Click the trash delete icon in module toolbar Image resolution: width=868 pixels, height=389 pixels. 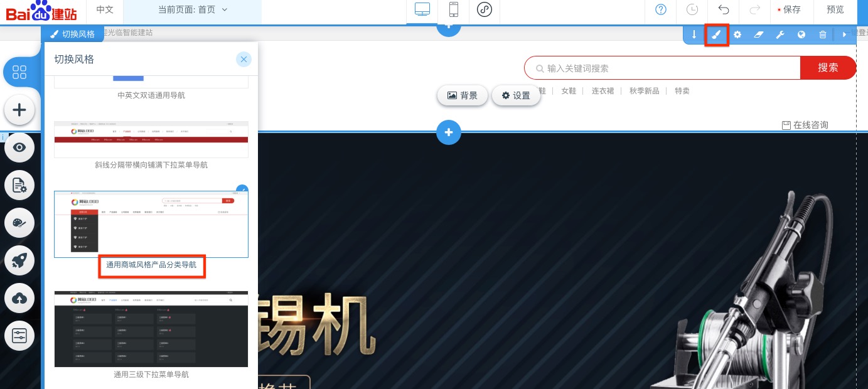pos(823,35)
